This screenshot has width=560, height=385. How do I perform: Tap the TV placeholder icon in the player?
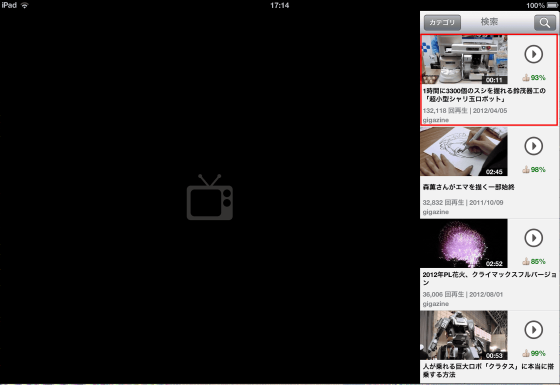tap(210, 197)
